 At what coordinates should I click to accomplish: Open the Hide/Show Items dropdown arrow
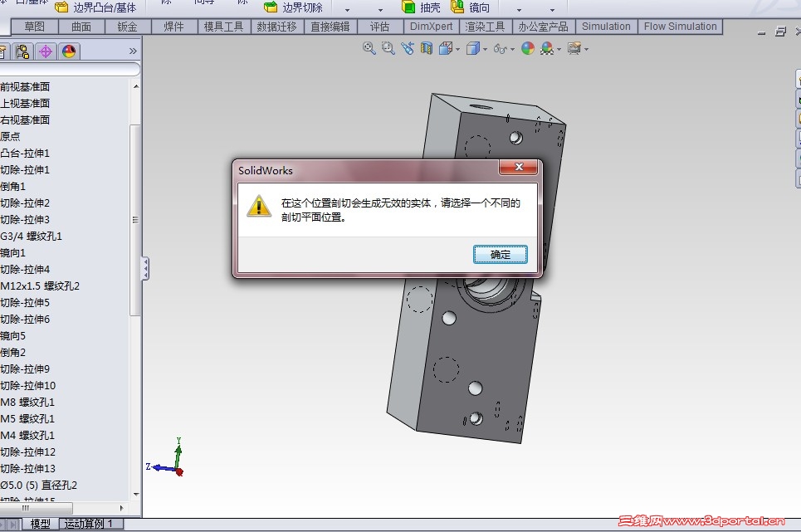(x=512, y=50)
